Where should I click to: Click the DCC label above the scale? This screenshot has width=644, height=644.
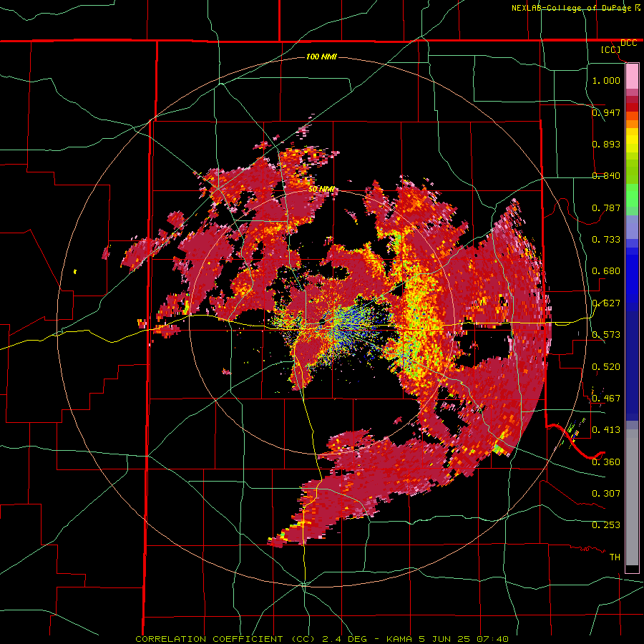tap(628, 43)
